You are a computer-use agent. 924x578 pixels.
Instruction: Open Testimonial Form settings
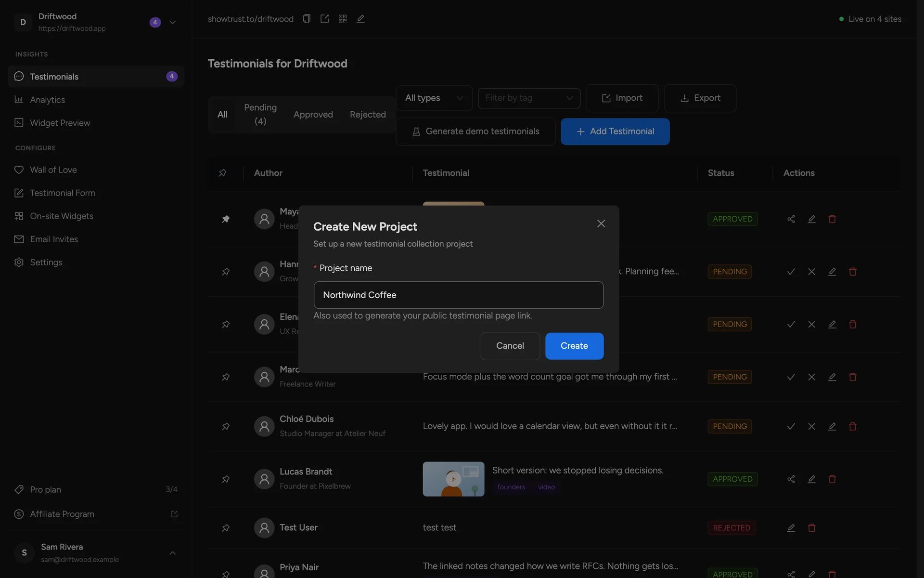96,193
